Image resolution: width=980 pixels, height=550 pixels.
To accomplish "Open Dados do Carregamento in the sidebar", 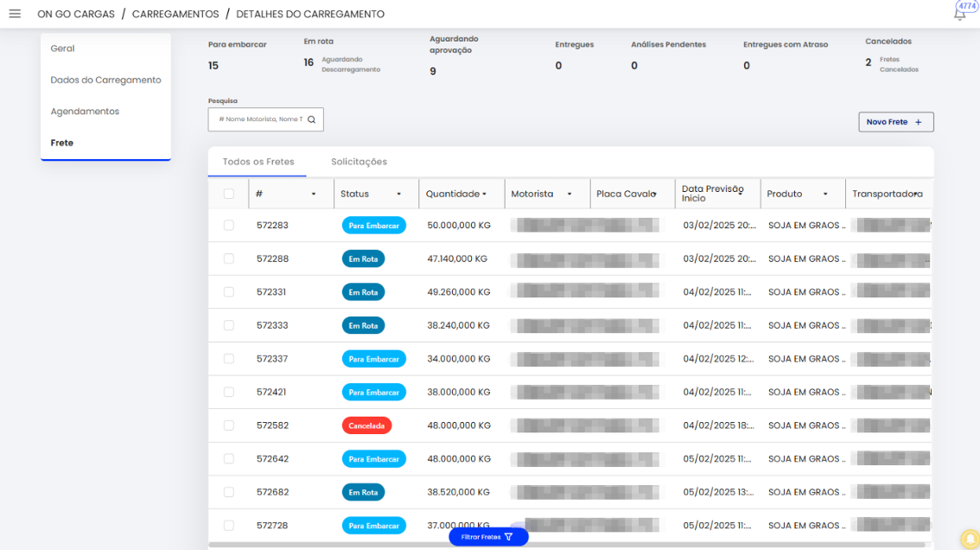I will (x=105, y=80).
